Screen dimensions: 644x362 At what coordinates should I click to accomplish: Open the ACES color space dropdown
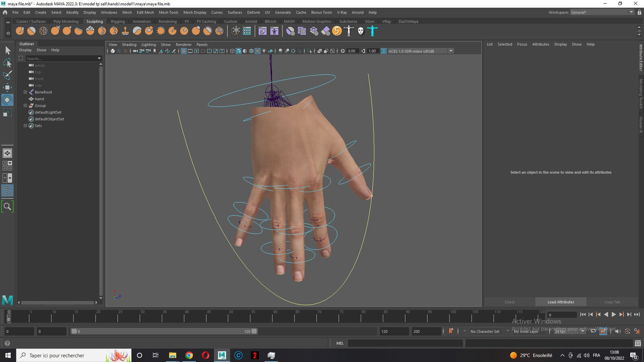click(x=451, y=51)
